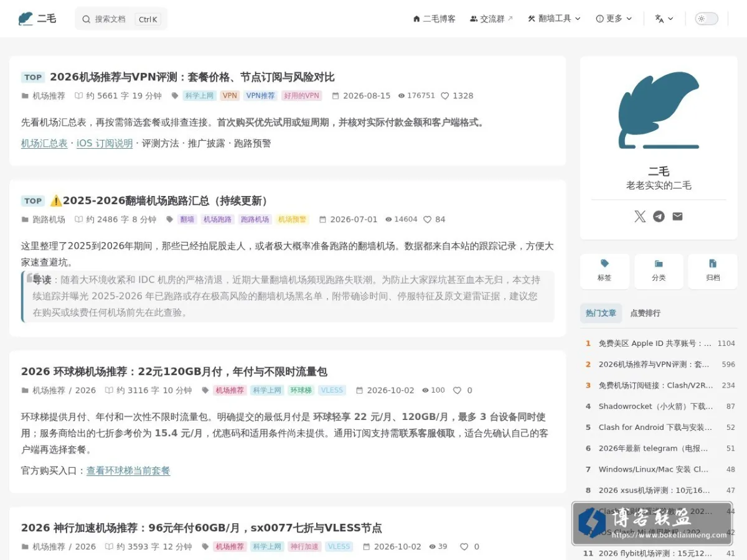Open the 标签 tags button
This screenshot has height=560, width=747.
click(604, 271)
